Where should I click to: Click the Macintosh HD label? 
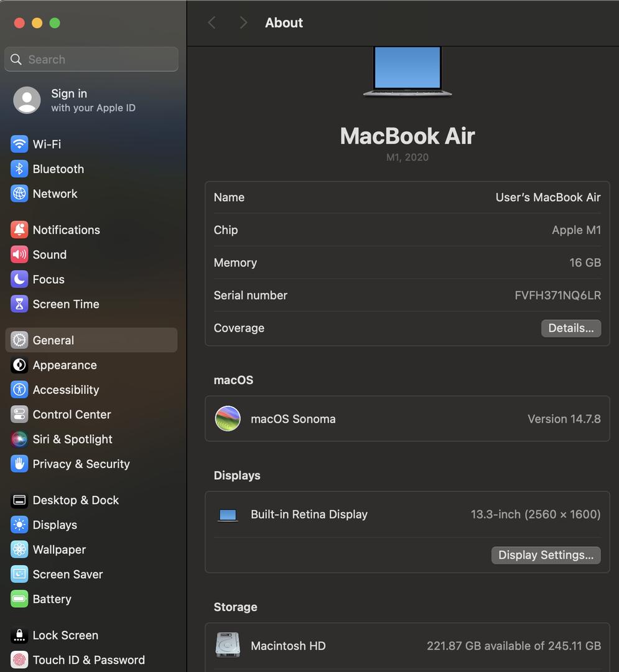coord(288,646)
